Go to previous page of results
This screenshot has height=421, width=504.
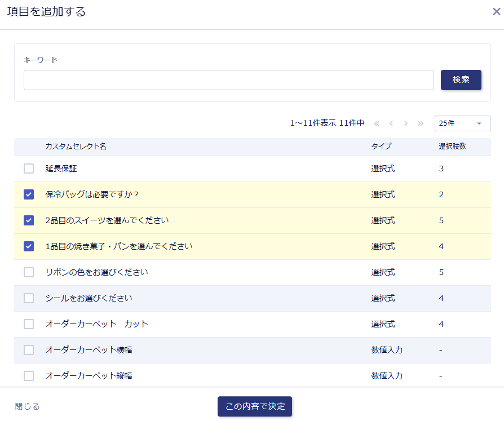[x=391, y=123]
